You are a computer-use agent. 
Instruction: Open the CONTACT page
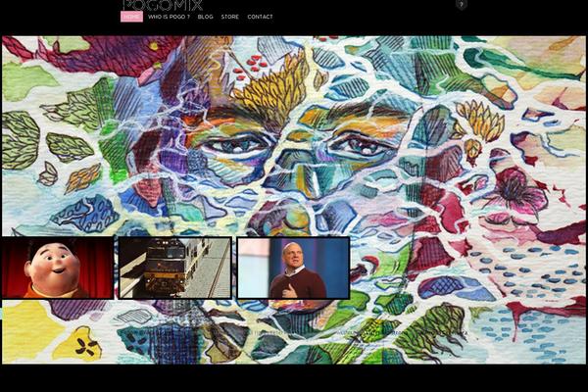click(260, 17)
